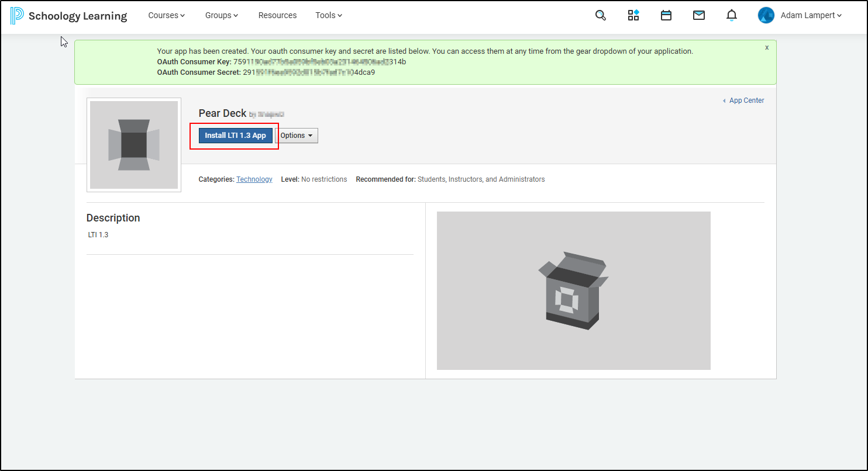Click the Pear Deck app title

click(222, 113)
